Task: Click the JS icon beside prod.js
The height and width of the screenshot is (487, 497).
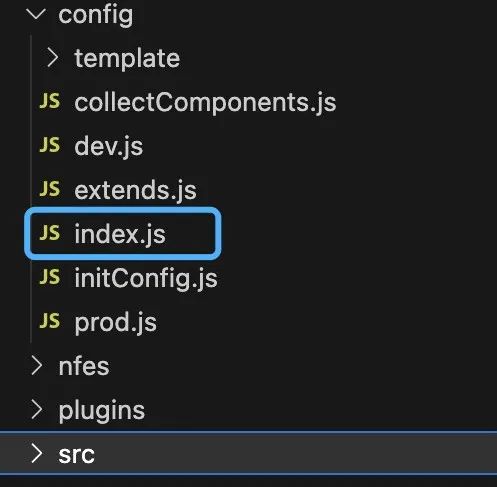Action: (x=50, y=321)
